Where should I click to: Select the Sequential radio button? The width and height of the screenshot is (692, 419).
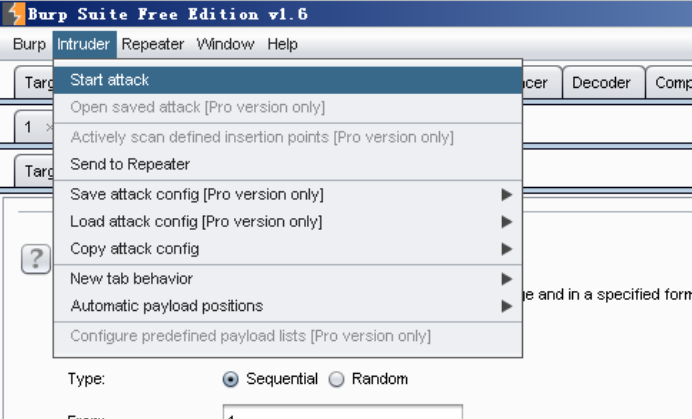click(230, 379)
